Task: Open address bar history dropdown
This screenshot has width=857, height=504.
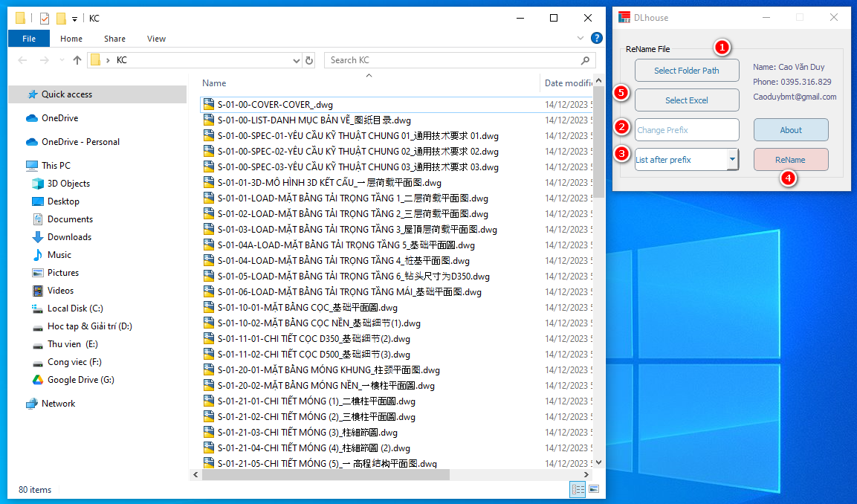Action: tap(297, 60)
